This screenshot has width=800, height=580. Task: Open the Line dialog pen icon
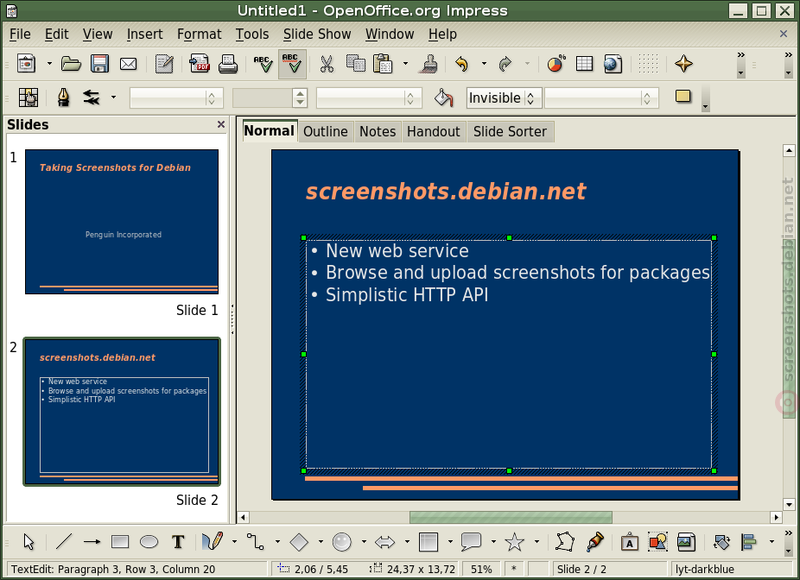tap(63, 97)
